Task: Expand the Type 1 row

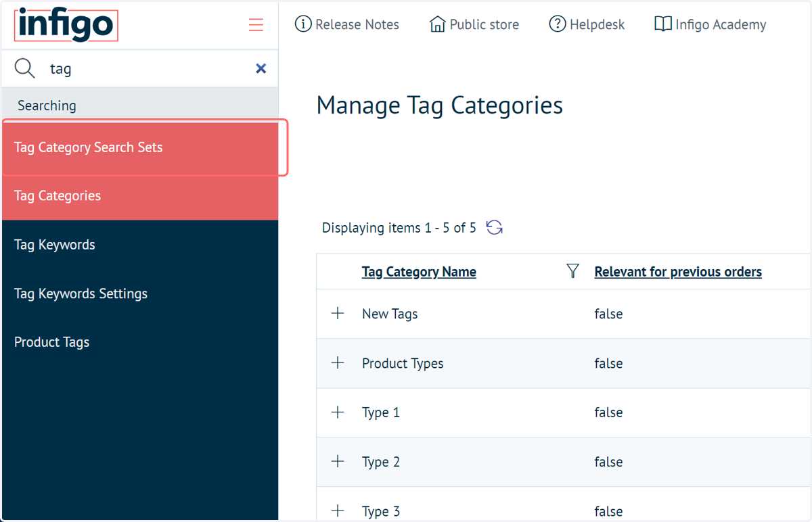Action: (x=338, y=412)
